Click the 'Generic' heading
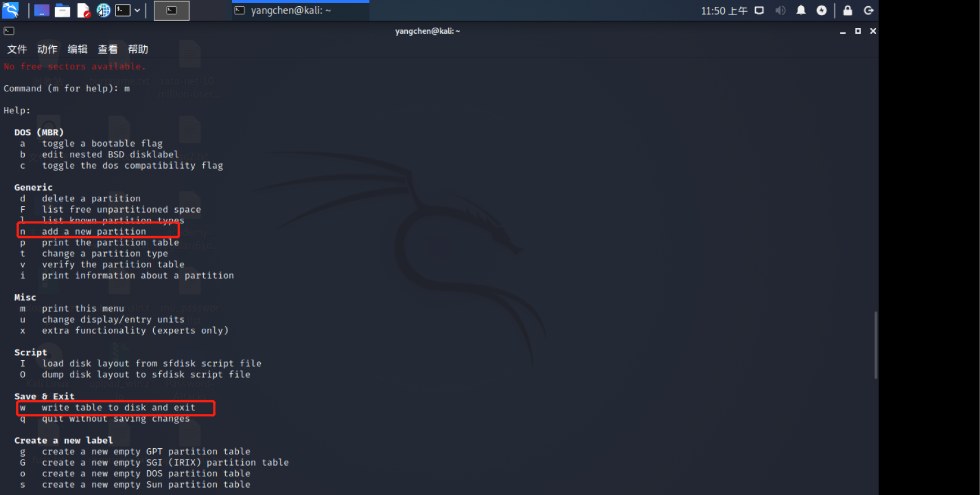Viewport: 980px width, 495px height. [x=33, y=187]
